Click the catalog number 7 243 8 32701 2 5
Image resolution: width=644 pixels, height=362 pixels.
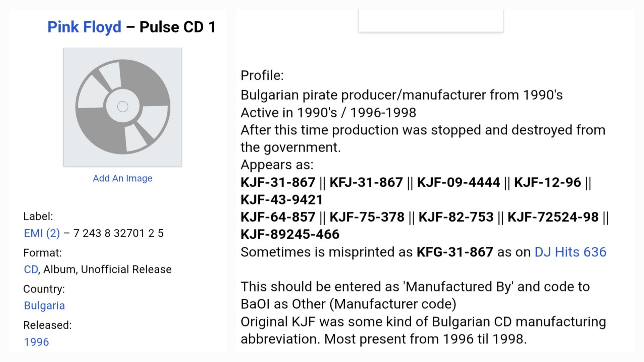[x=118, y=233]
